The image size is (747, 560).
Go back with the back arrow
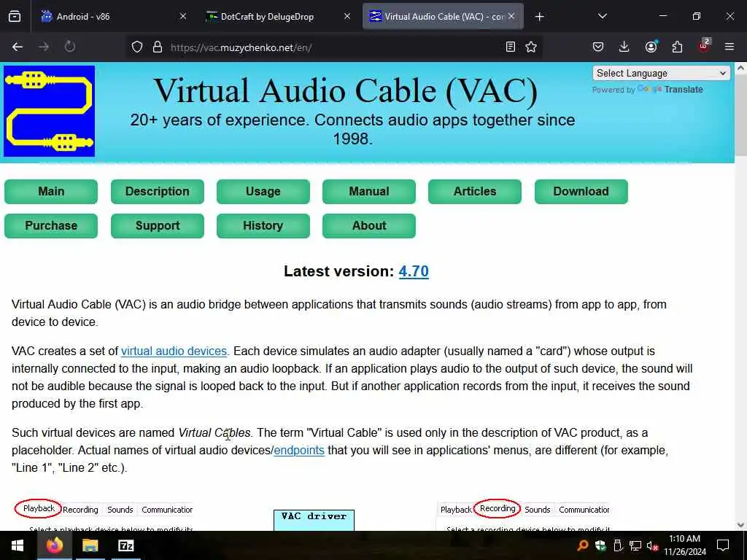[18, 47]
